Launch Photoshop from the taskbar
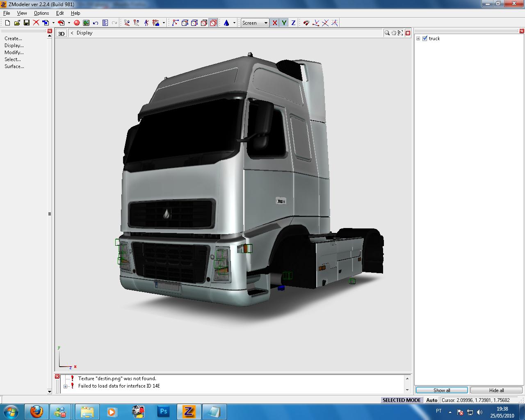Screen dimensions: 525x420 tap(164, 411)
